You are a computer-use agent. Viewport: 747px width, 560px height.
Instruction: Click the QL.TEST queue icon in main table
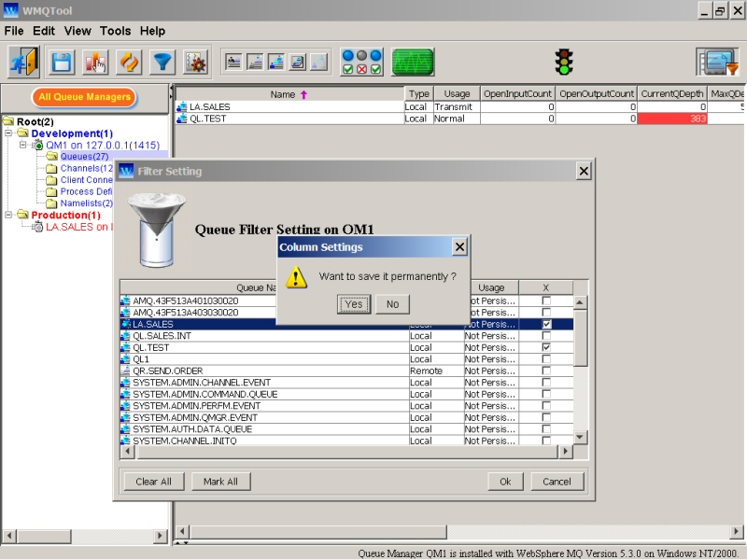[181, 119]
